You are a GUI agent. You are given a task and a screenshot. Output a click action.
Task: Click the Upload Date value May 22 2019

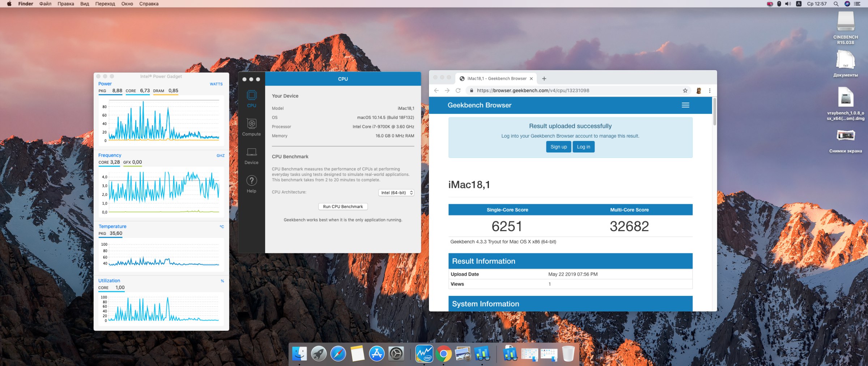tap(573, 274)
